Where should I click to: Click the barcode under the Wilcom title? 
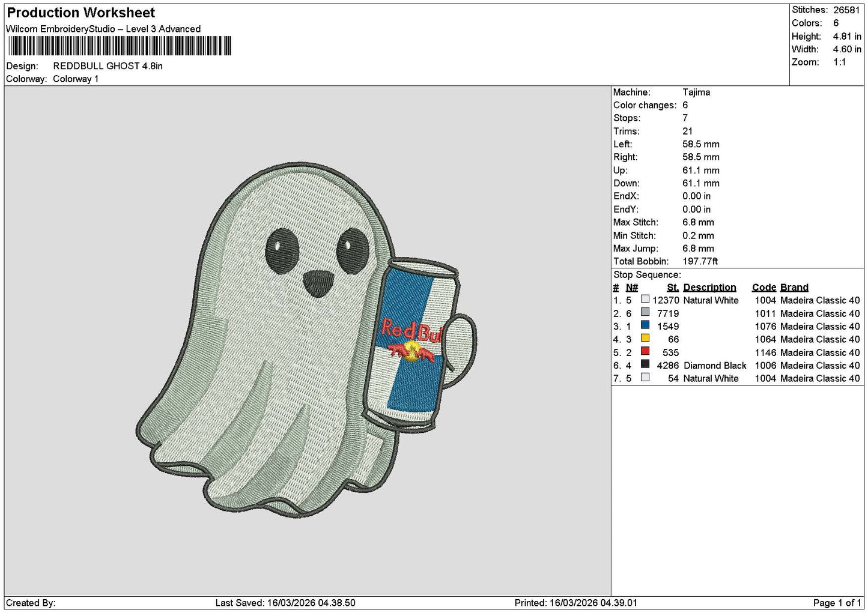(120, 46)
